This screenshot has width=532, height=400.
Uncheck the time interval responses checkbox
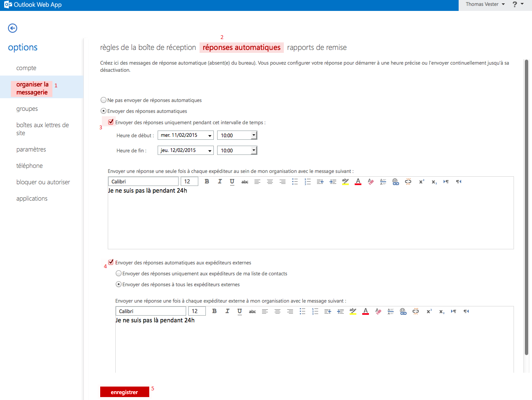111,122
